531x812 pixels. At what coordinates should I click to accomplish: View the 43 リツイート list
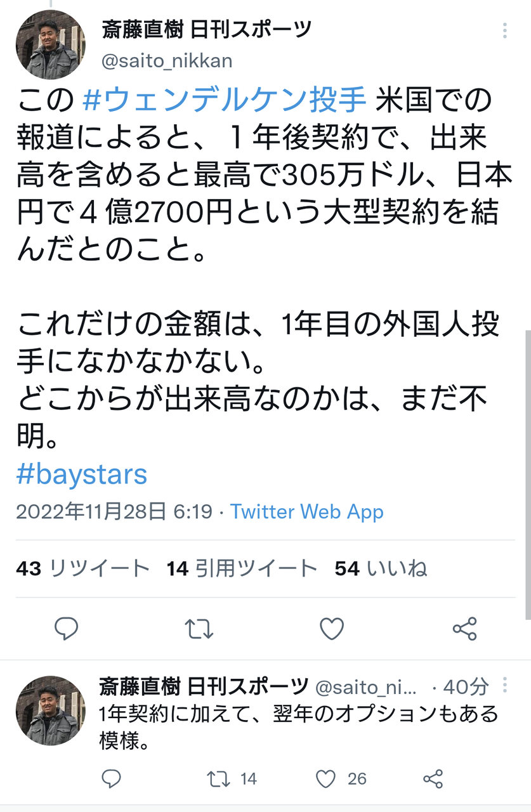(83, 568)
